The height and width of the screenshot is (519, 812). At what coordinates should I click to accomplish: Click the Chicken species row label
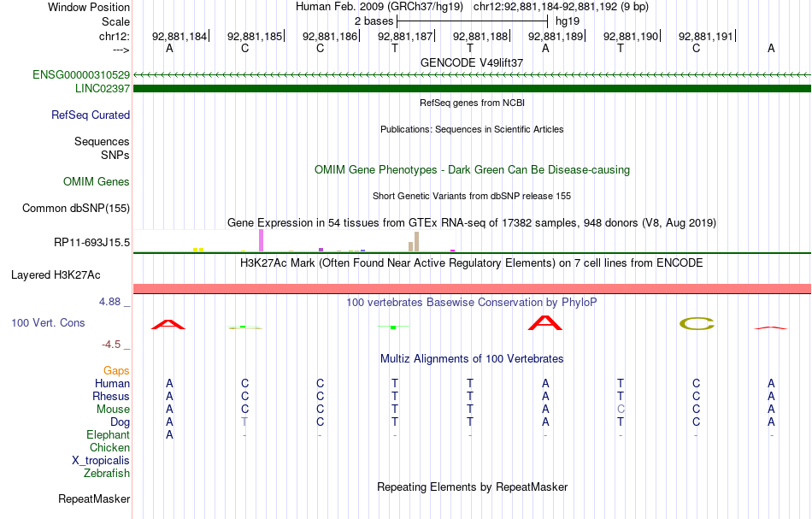(109, 447)
